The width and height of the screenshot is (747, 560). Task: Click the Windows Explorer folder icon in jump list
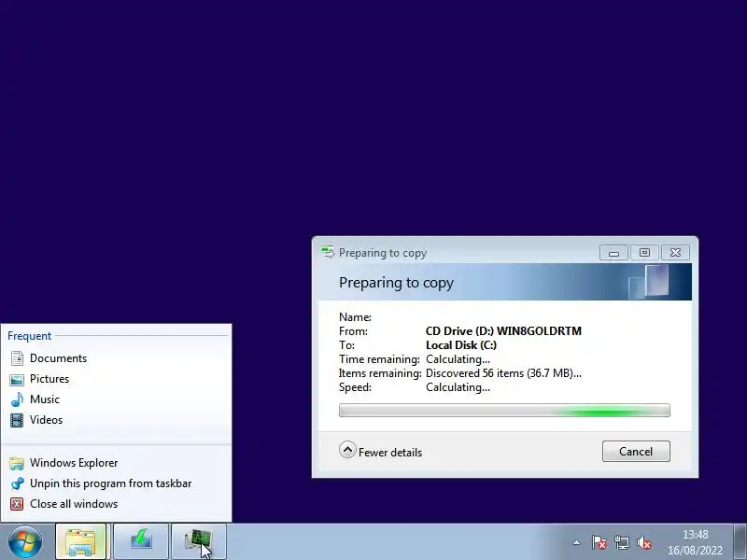[x=17, y=463]
